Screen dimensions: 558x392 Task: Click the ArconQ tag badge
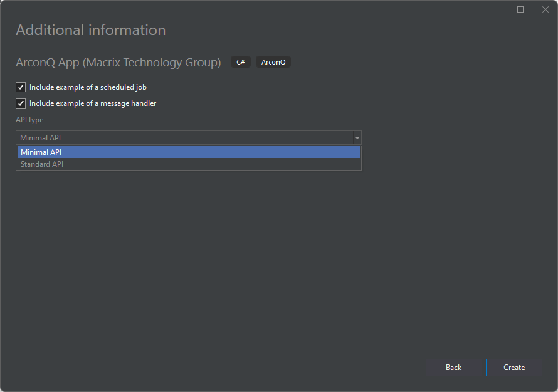(x=273, y=62)
